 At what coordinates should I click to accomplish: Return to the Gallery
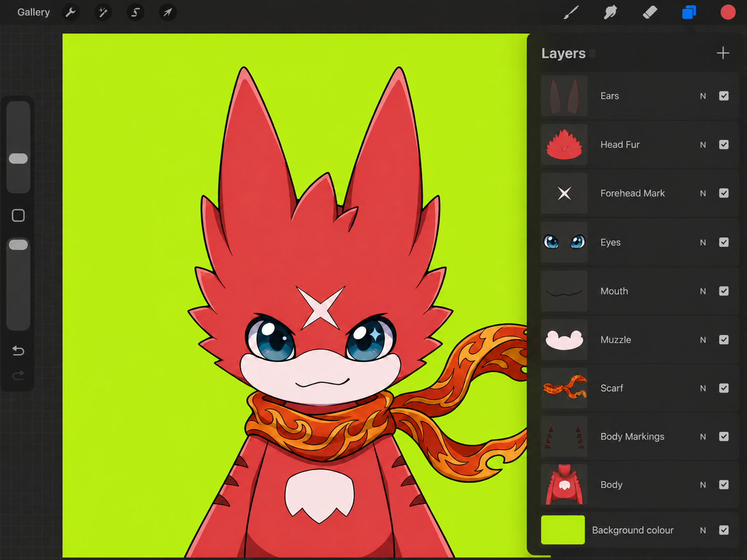pos(34,12)
